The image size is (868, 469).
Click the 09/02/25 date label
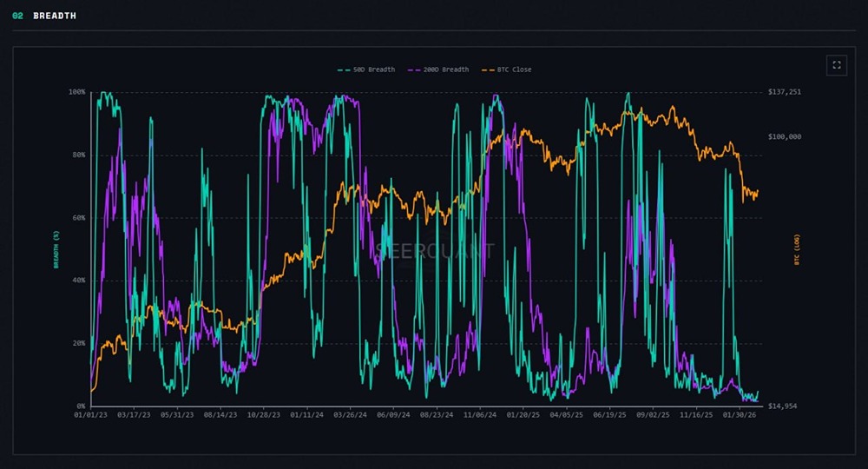coord(653,415)
